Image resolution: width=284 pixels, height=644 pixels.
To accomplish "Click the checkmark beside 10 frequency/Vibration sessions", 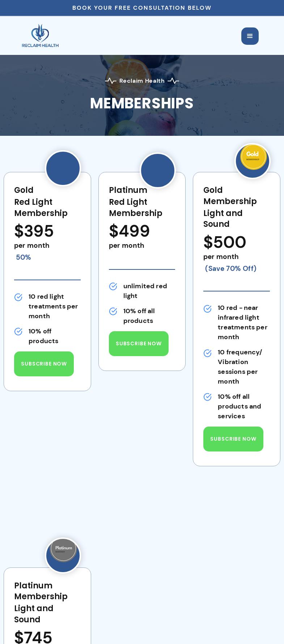I will (207, 353).
